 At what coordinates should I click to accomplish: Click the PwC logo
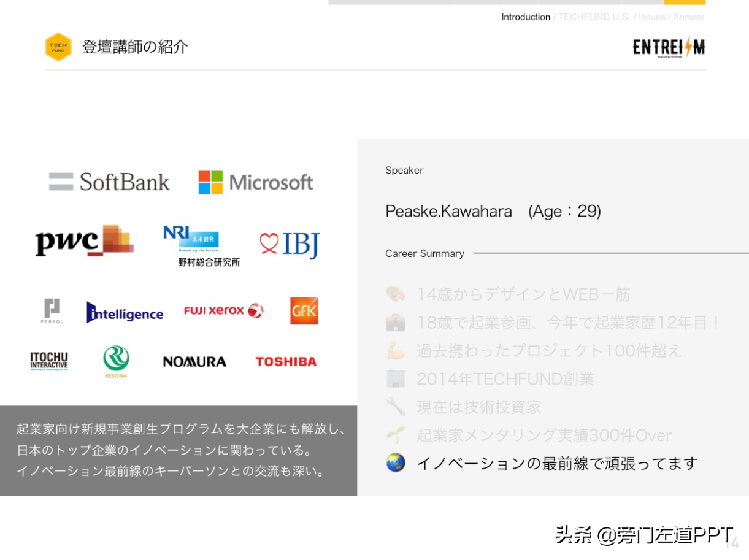84,240
